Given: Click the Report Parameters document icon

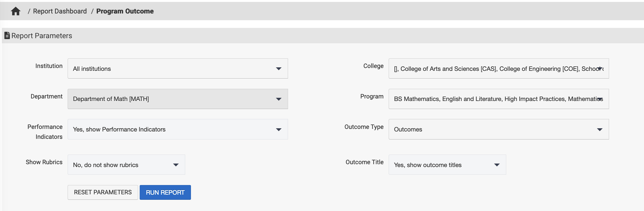Looking at the screenshot, I should [x=7, y=36].
